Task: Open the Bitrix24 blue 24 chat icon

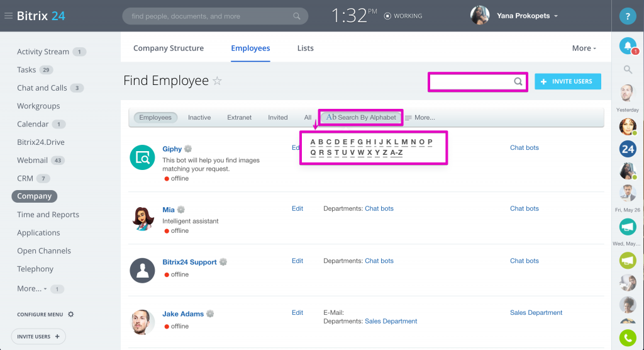Action: click(628, 149)
